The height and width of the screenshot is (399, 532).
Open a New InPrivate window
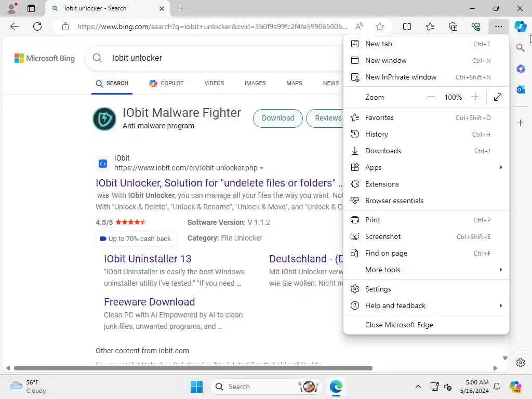[x=426, y=77]
